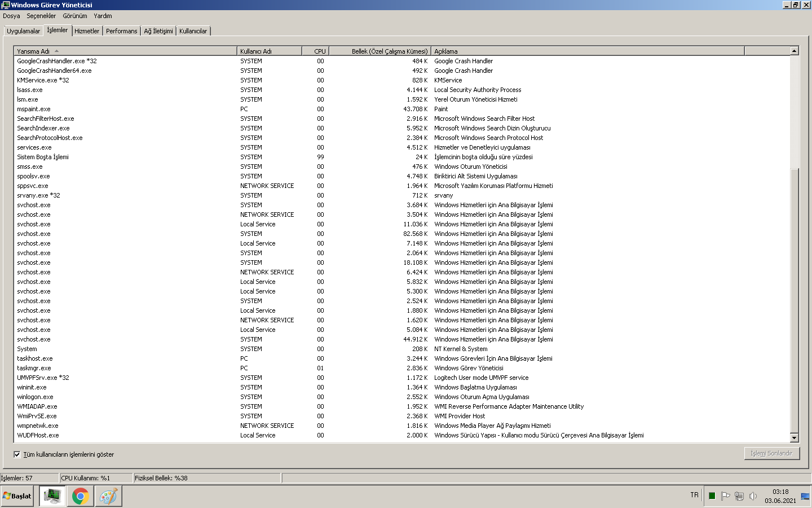The image size is (812, 508).
Task: Select the lsass.exe process
Action: coord(401,90)
